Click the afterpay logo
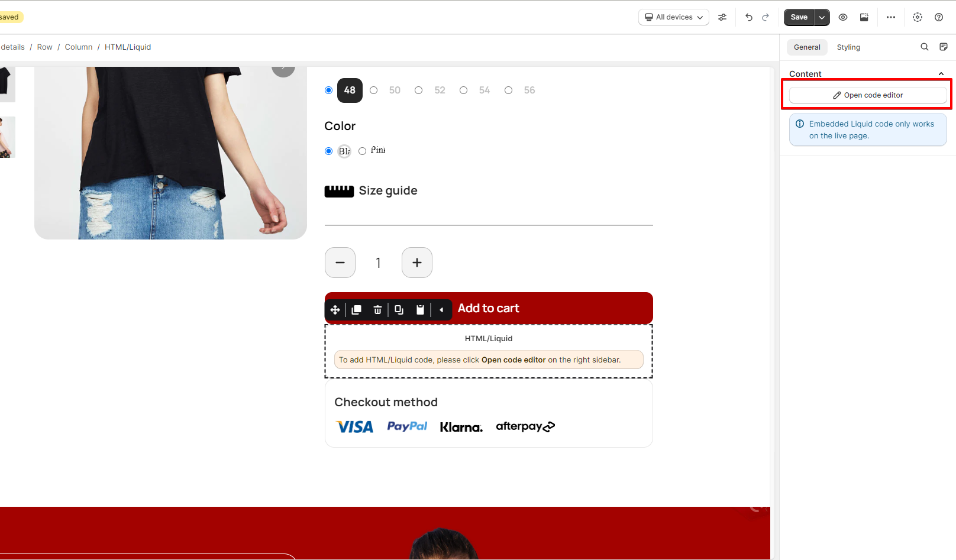This screenshot has width=956, height=560. [x=525, y=426]
